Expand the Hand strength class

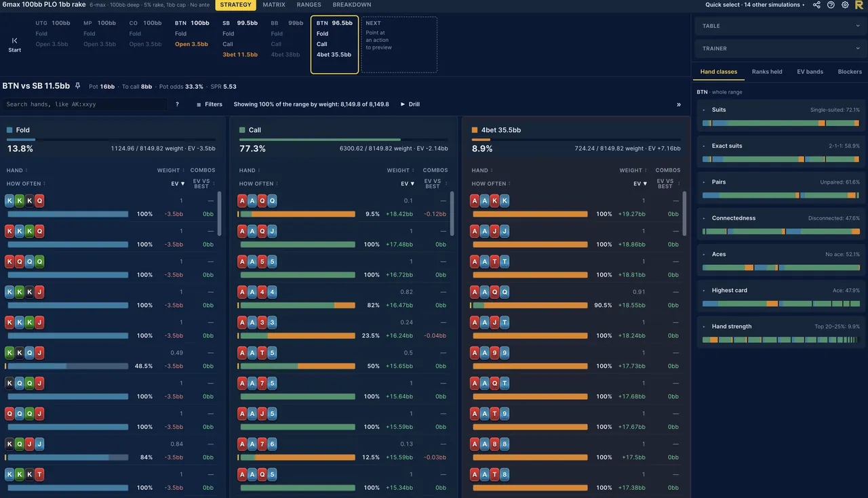pos(781,326)
